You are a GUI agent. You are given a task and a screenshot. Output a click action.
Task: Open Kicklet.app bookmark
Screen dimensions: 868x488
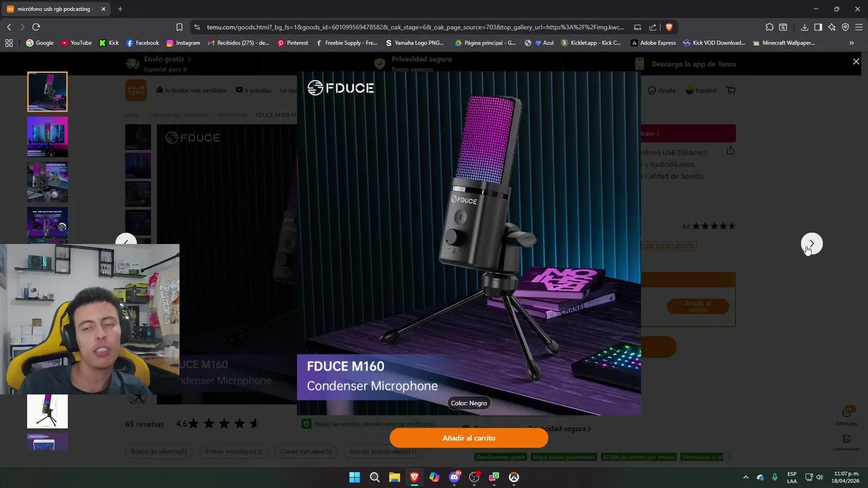pyautogui.click(x=591, y=43)
